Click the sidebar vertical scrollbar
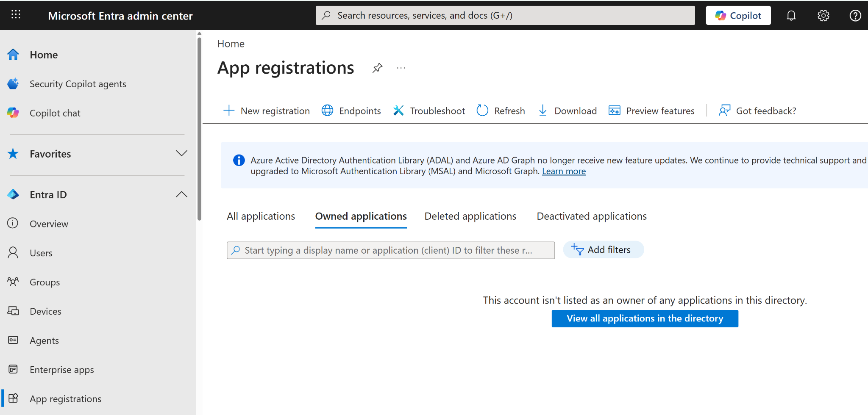Image resolution: width=868 pixels, height=415 pixels. (x=199, y=129)
